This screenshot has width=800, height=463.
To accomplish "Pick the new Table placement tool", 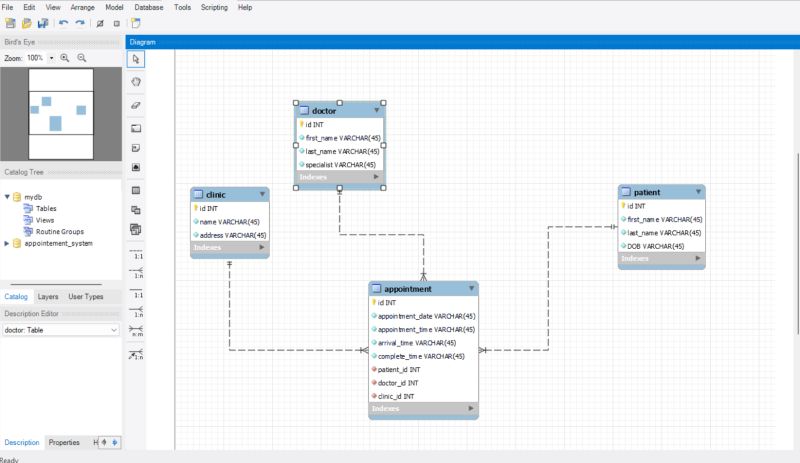I will [x=136, y=190].
